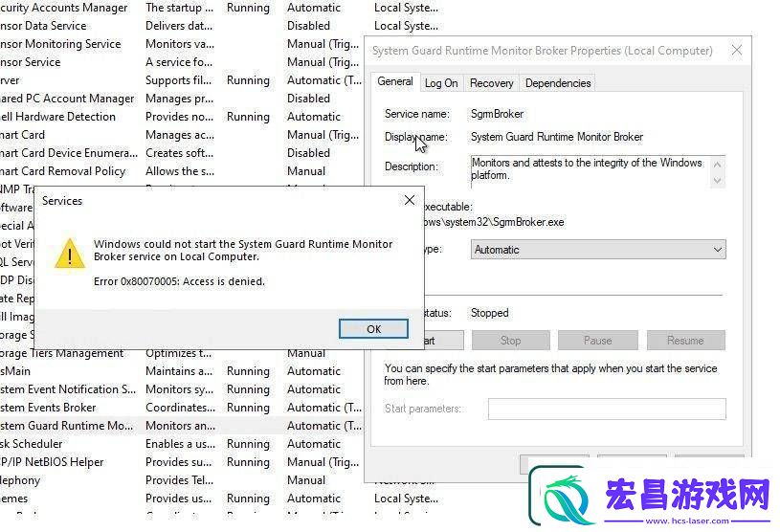This screenshot has width=780, height=532.
Task: Click the SgrmBroker.exe executable path text
Action: [494, 222]
